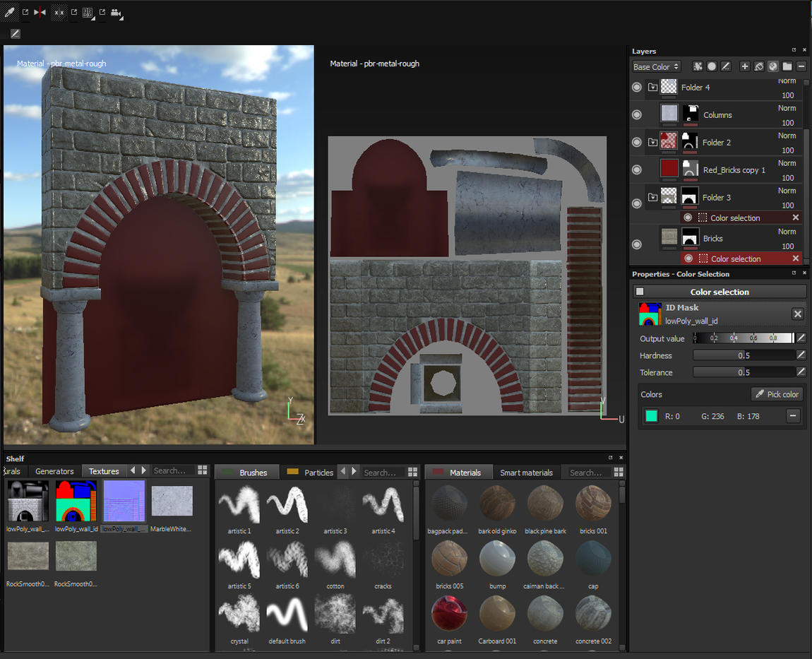
Task: Click the green color swatch in Colors
Action: coord(652,416)
